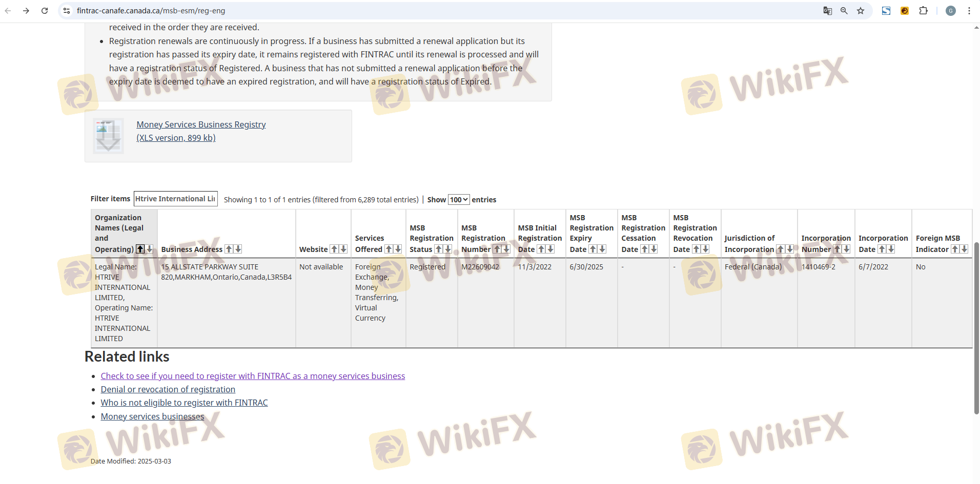This screenshot has width=980, height=484.
Task: Open the user profile avatar icon
Action: [950, 11]
